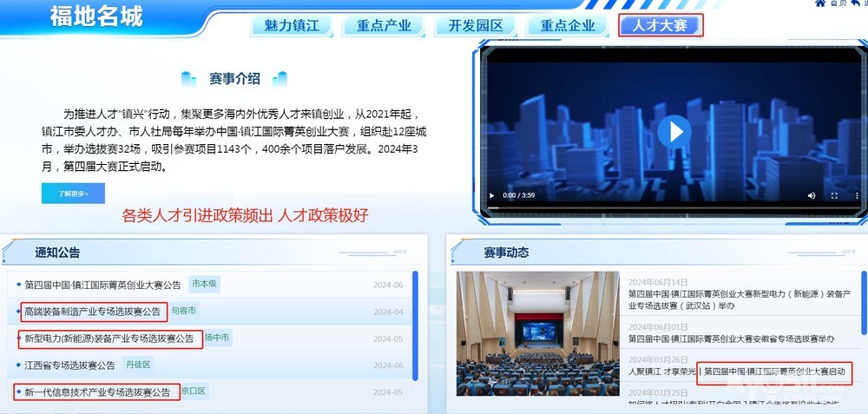
Task: Open the 人才大赛 tab
Action: point(660,25)
